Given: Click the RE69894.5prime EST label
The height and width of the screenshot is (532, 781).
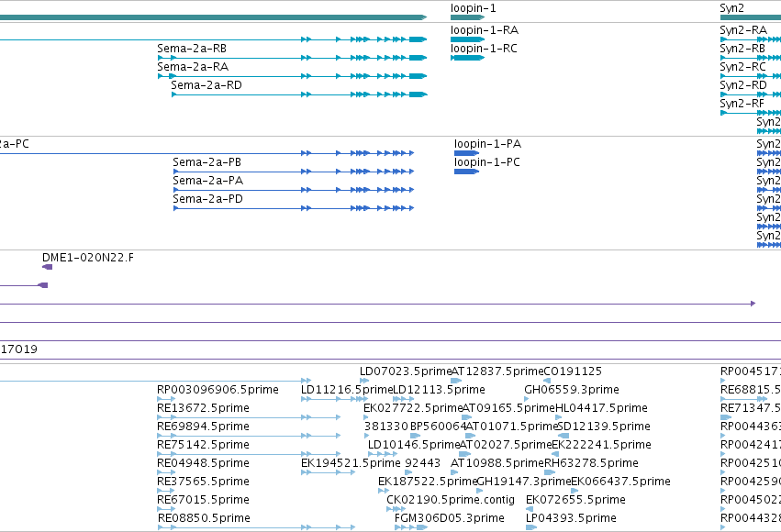Looking at the screenshot, I should click(203, 427).
